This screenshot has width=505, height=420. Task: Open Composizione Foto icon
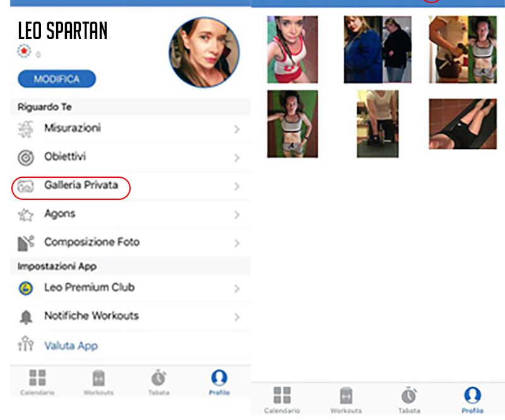point(26,243)
